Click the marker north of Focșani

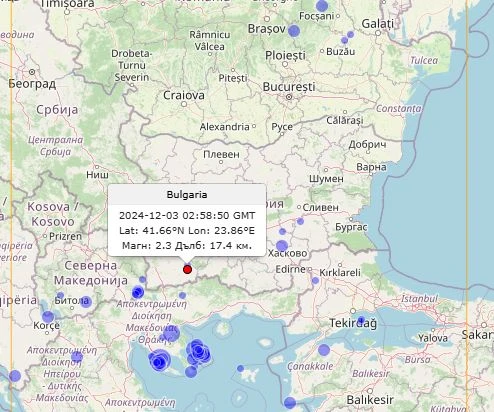322,6
